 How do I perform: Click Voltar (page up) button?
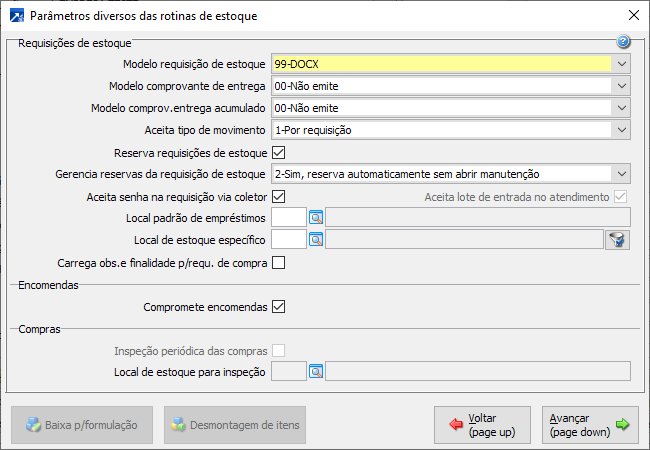coord(483,425)
